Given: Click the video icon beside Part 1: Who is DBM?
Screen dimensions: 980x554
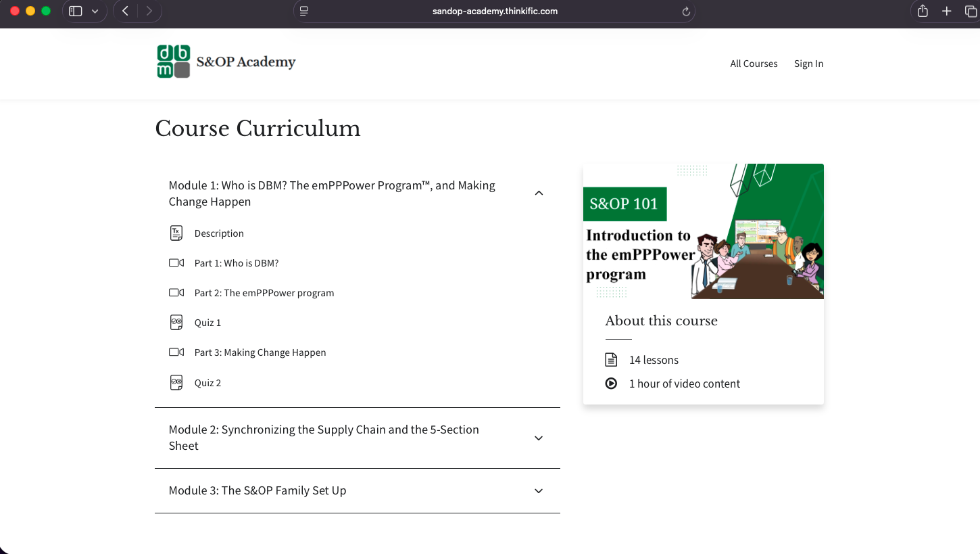Looking at the screenshot, I should point(176,262).
